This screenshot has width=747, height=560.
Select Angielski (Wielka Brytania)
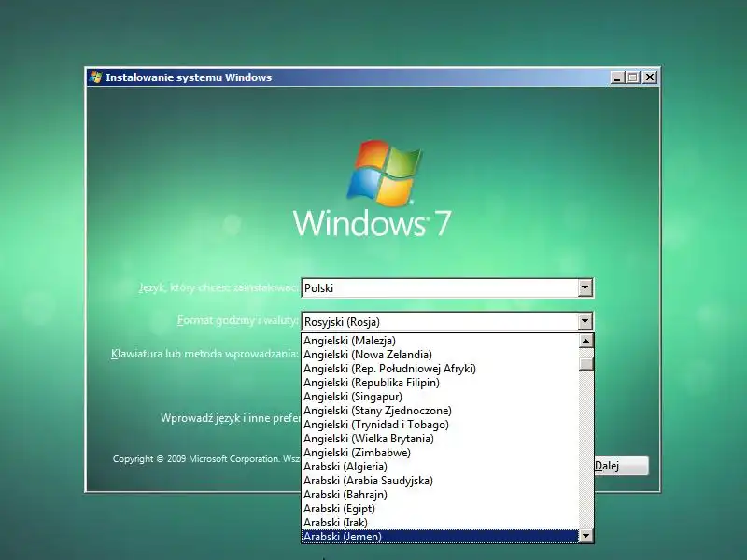440,439
